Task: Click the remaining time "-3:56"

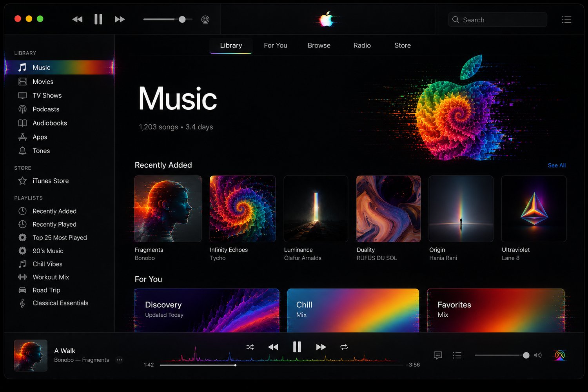Action: click(x=413, y=365)
